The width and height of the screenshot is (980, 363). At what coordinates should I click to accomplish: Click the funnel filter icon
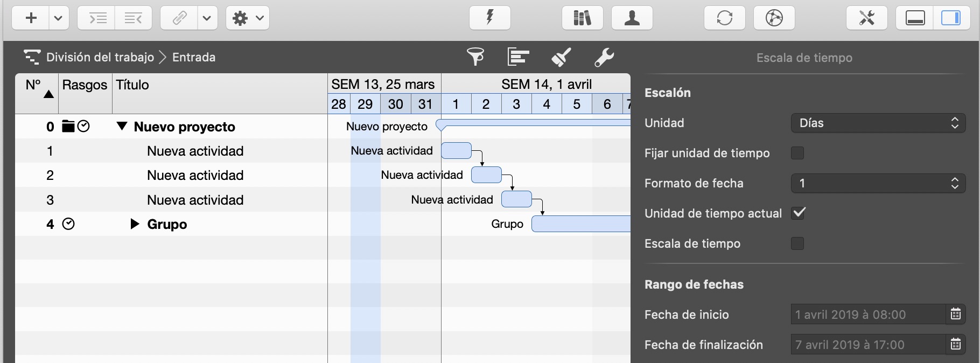pyautogui.click(x=475, y=57)
